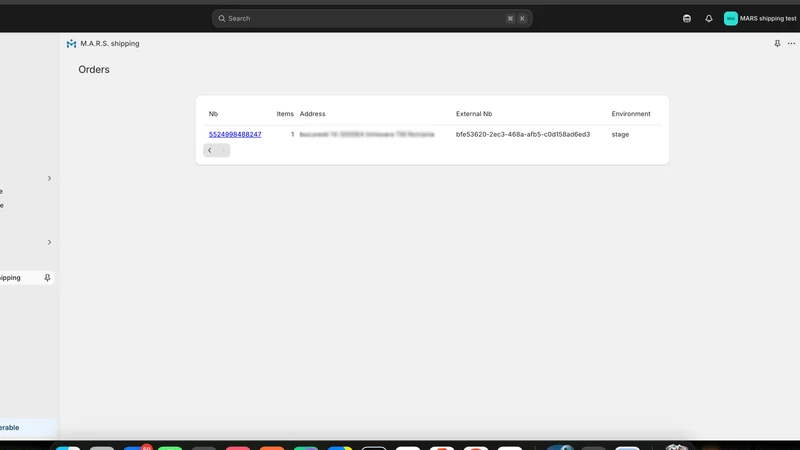Viewport: 800px width, 450px height.
Task: Click the Nb column header
Action: click(x=213, y=114)
